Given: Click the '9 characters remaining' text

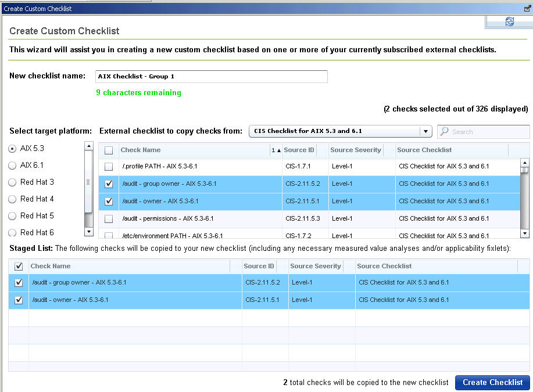Looking at the screenshot, I should (138, 92).
